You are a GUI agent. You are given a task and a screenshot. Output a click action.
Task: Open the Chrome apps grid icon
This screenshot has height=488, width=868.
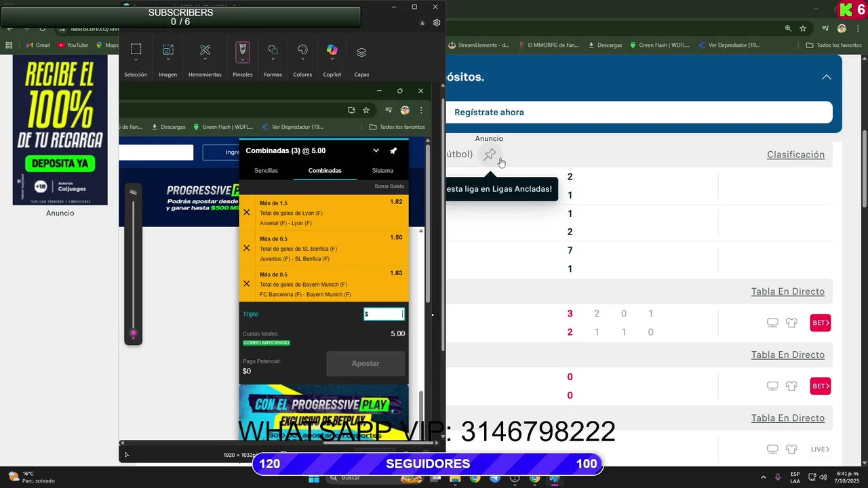pos(9,45)
